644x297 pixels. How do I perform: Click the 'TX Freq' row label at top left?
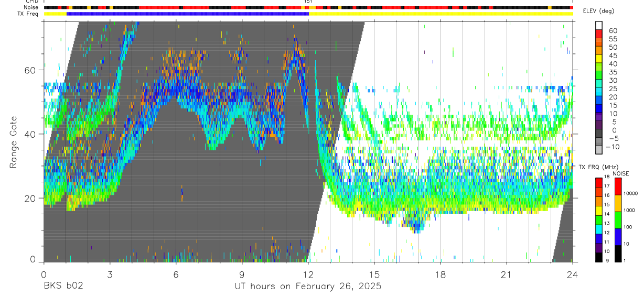pos(28,14)
